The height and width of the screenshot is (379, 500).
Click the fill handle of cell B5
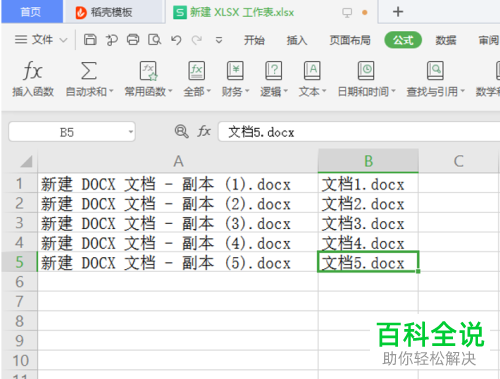pyautogui.click(x=418, y=271)
